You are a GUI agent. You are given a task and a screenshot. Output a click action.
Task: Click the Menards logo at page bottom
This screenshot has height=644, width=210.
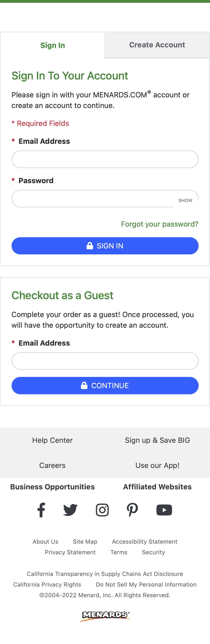tap(105, 615)
